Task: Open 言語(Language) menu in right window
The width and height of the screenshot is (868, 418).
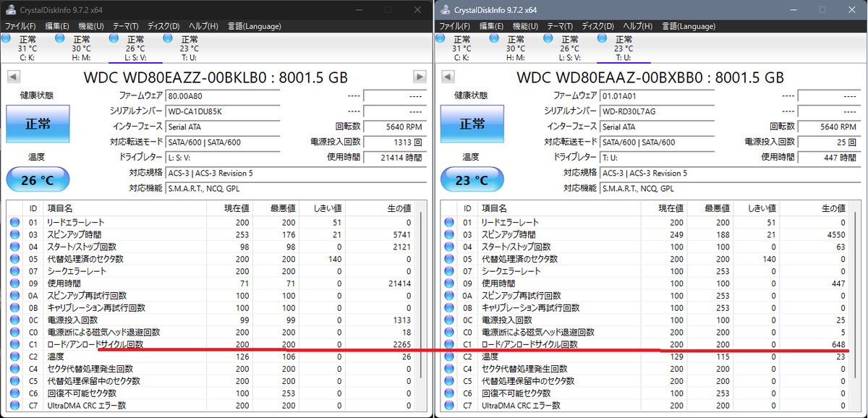Action: (688, 26)
